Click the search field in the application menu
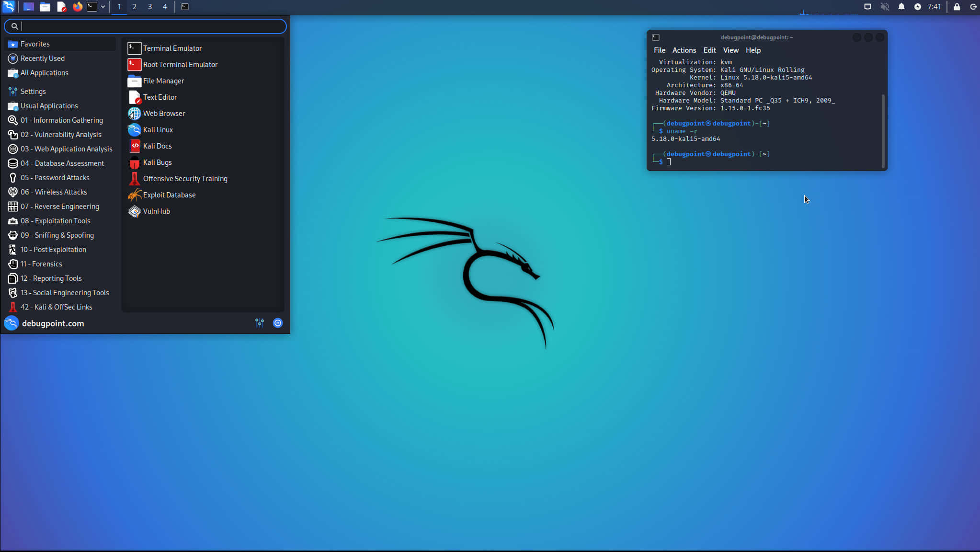The image size is (980, 552). [145, 26]
